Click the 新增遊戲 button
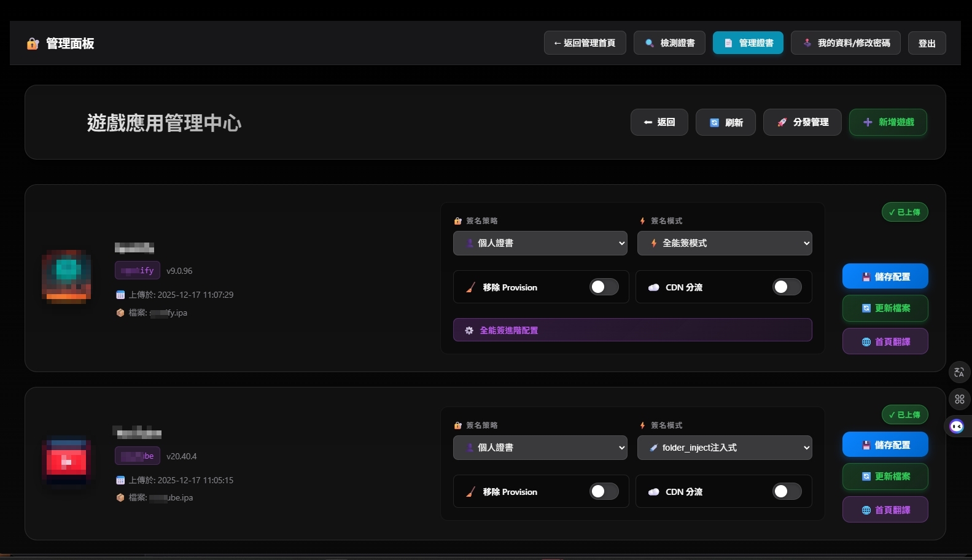 [887, 122]
